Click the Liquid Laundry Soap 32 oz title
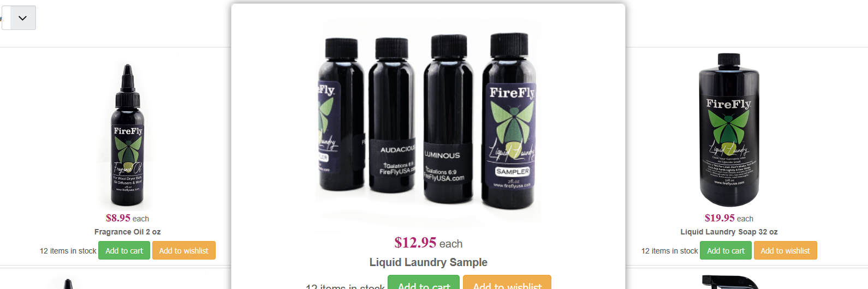 (x=729, y=232)
